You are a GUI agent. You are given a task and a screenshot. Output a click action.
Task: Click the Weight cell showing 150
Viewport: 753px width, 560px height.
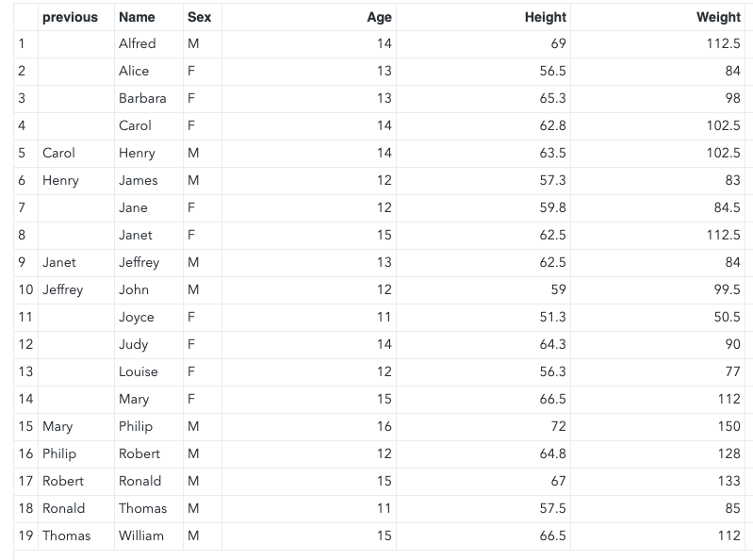(728, 426)
